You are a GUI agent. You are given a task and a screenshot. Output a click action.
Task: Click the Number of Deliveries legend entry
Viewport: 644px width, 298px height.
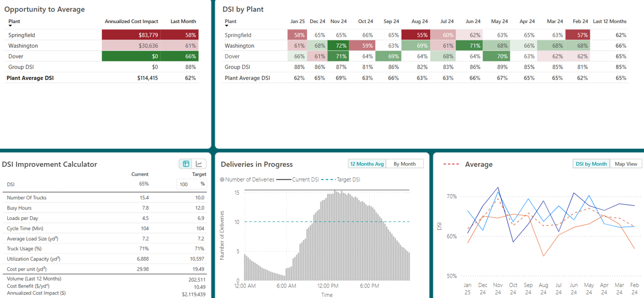(x=247, y=179)
